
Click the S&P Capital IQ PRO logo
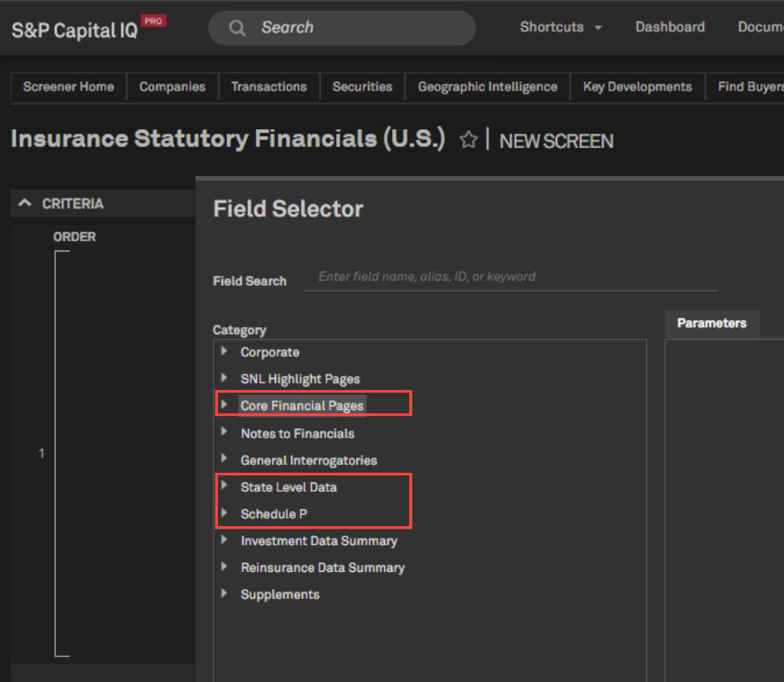click(x=89, y=28)
